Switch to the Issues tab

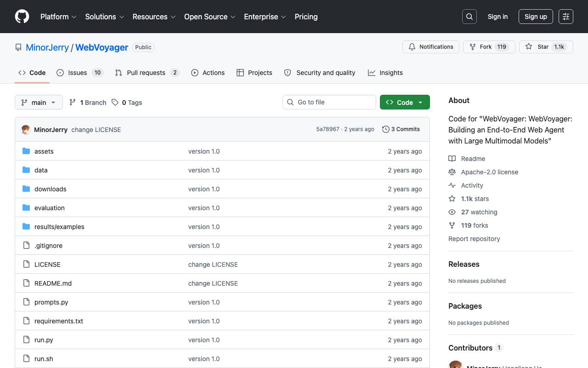tap(80, 73)
